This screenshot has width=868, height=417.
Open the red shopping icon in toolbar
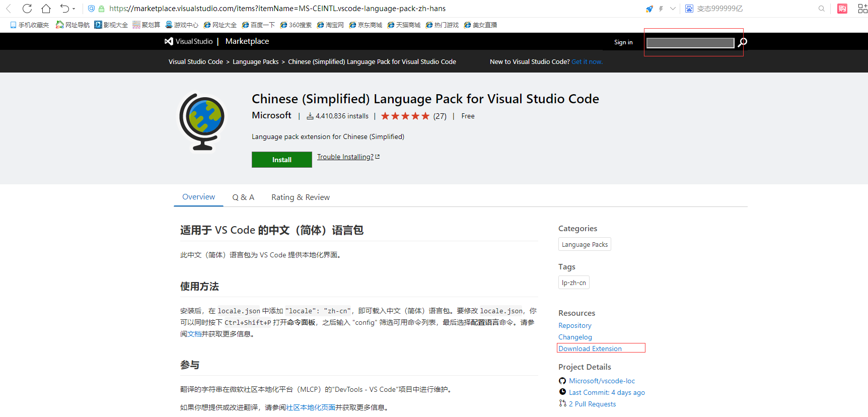(842, 9)
